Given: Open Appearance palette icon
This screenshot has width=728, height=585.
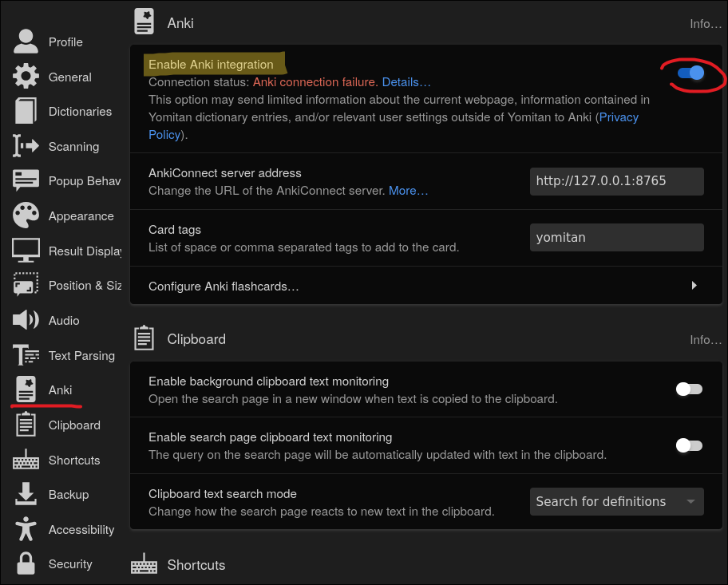Looking at the screenshot, I should tap(26, 215).
